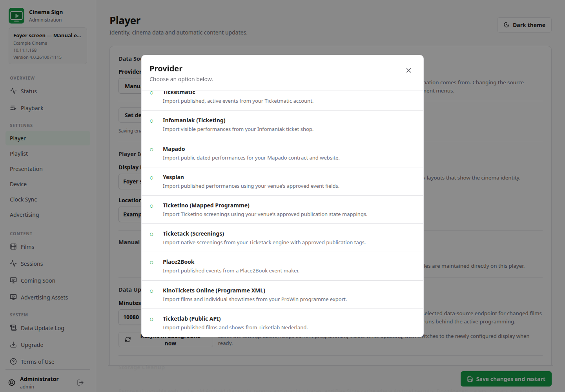Open the Terms of Use icon
Image resolution: width=565 pixels, height=392 pixels.
coord(13,361)
